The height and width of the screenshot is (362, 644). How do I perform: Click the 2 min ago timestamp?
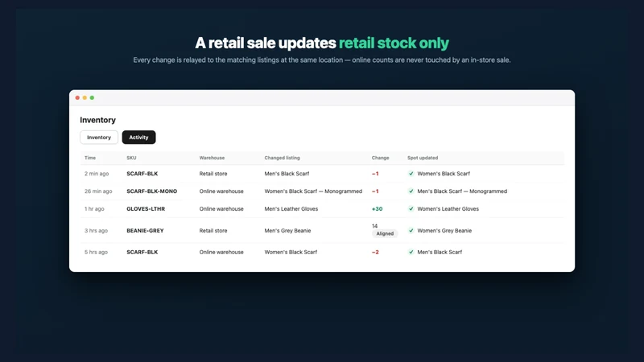[97, 174]
